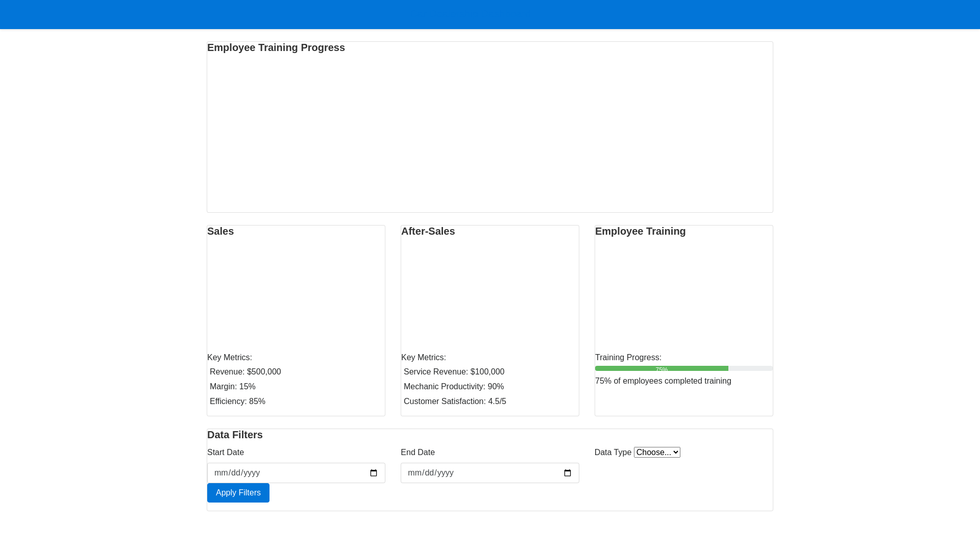Click the Data Filters section heading
This screenshot has width=980, height=551.
(235, 435)
